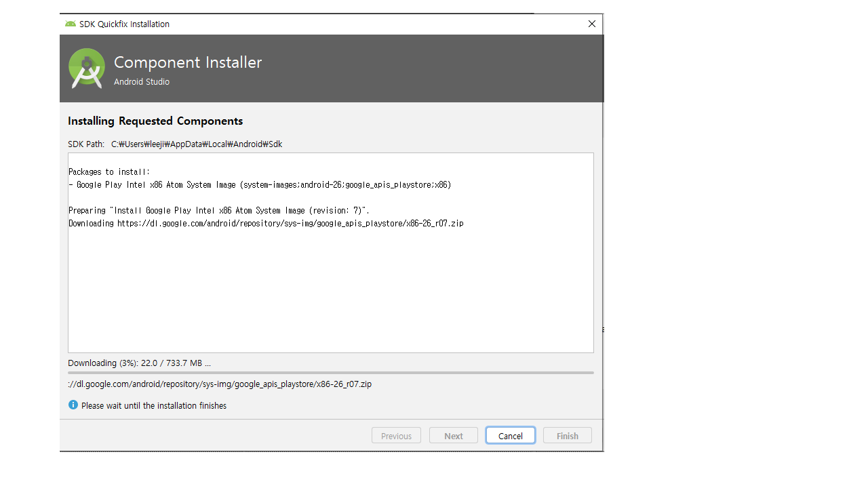Click the disabled Finish button
The image size is (868, 488).
pyautogui.click(x=567, y=436)
